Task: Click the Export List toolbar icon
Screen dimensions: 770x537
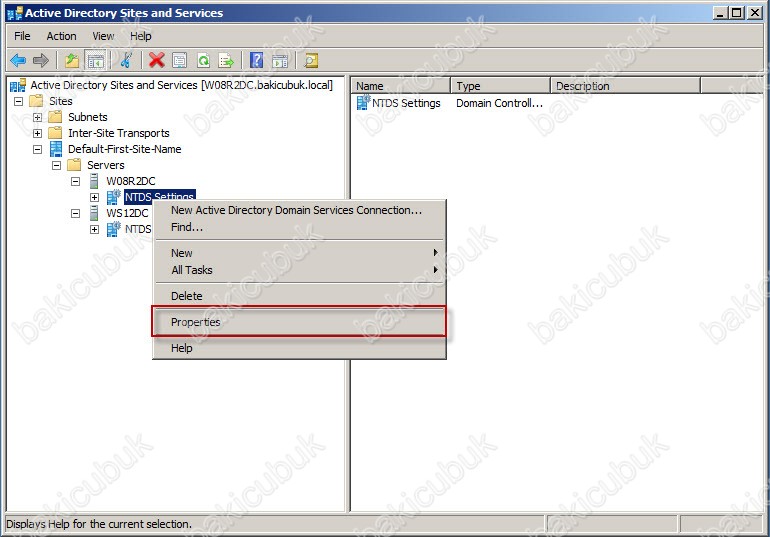Action: 226,60
